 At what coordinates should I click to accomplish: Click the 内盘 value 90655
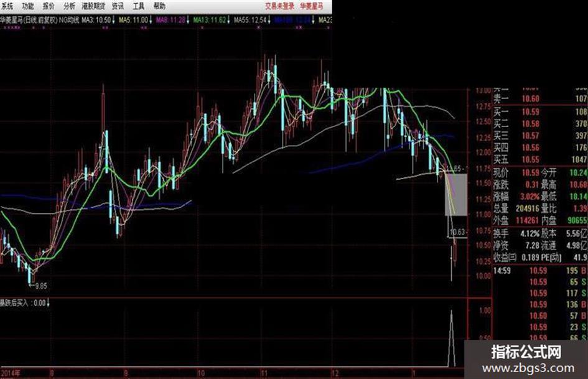(577, 220)
